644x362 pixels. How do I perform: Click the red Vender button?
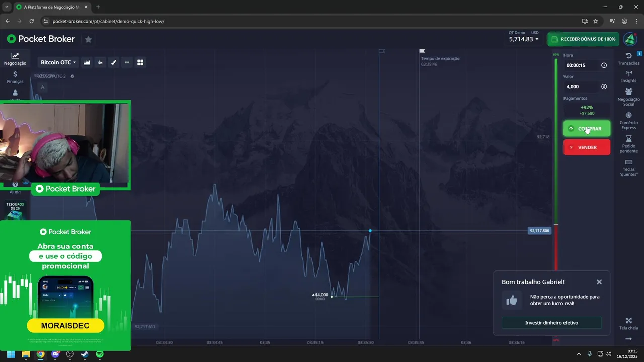587,147
